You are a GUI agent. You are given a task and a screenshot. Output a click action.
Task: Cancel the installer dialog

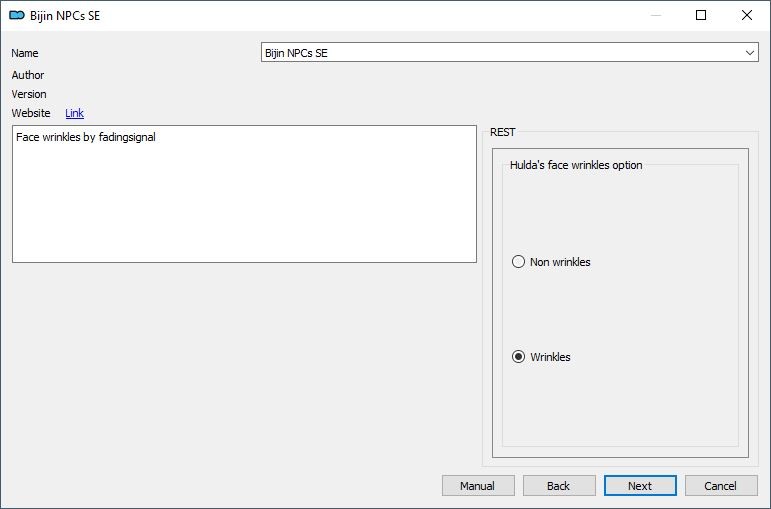[x=721, y=486]
